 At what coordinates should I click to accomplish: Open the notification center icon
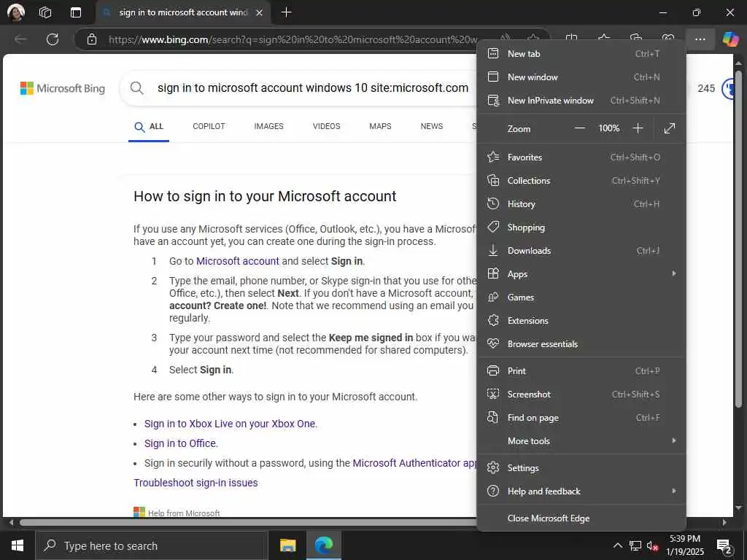coord(724,546)
